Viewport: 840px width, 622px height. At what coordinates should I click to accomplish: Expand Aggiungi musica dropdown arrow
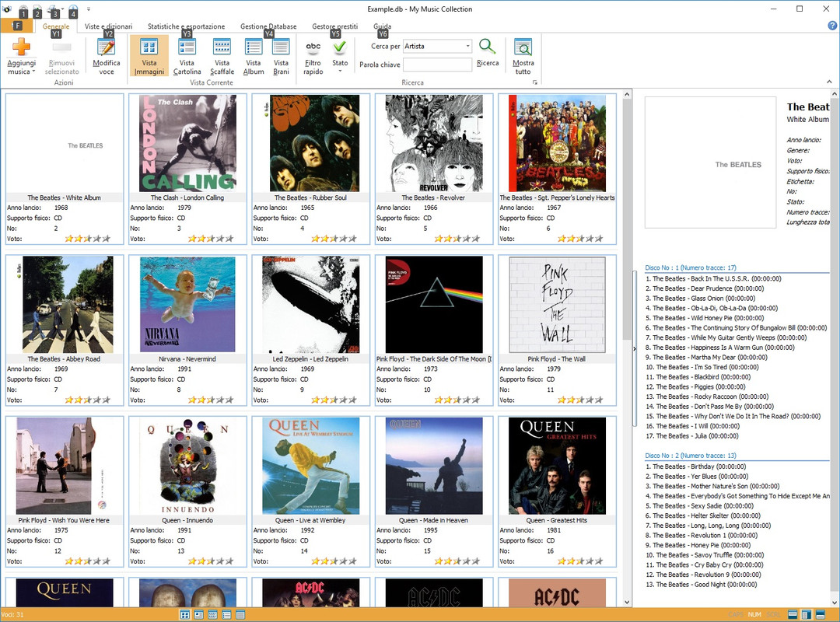tap(33, 72)
